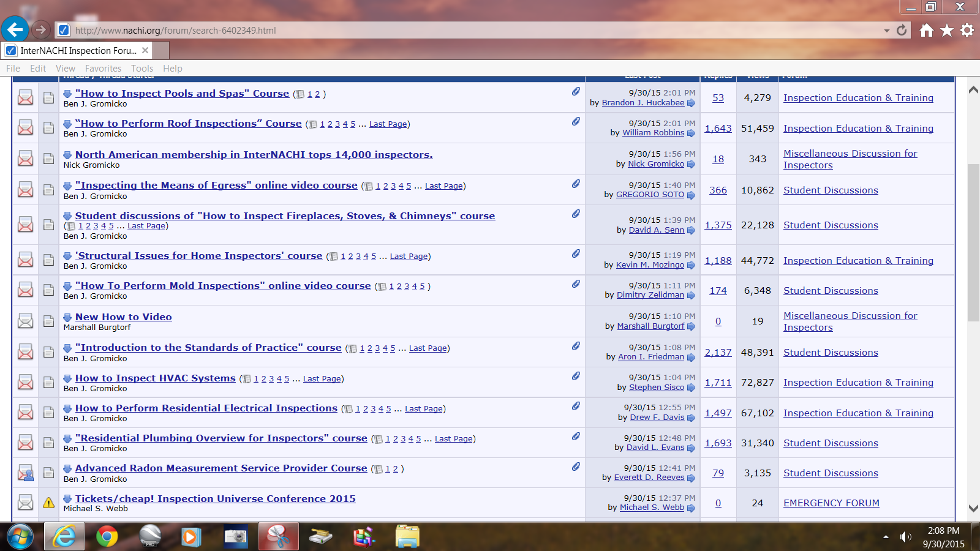980x551 pixels.
Task: Launch Google Chrome from the taskbar
Action: point(107,537)
